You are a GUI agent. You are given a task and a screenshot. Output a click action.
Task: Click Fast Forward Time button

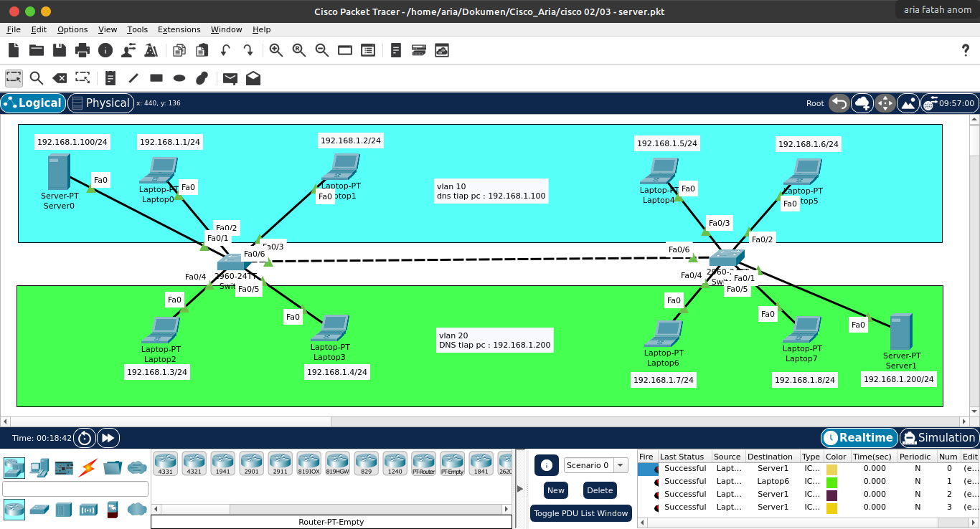coord(108,438)
